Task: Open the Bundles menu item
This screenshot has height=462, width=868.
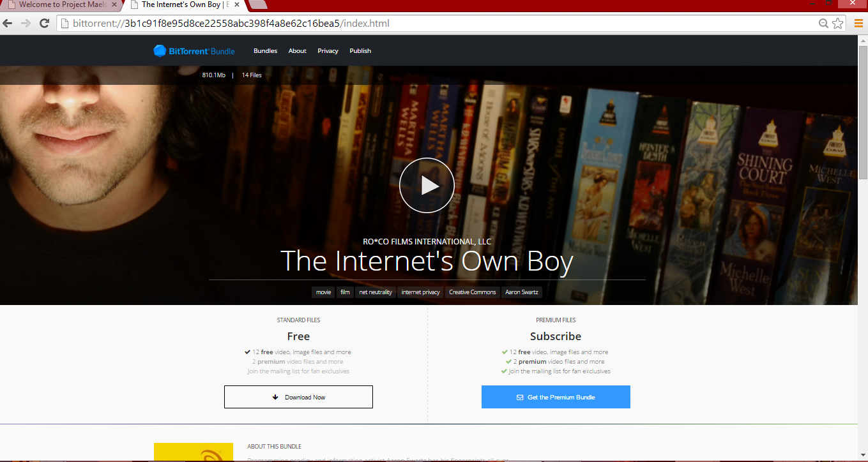Action: tap(265, 51)
